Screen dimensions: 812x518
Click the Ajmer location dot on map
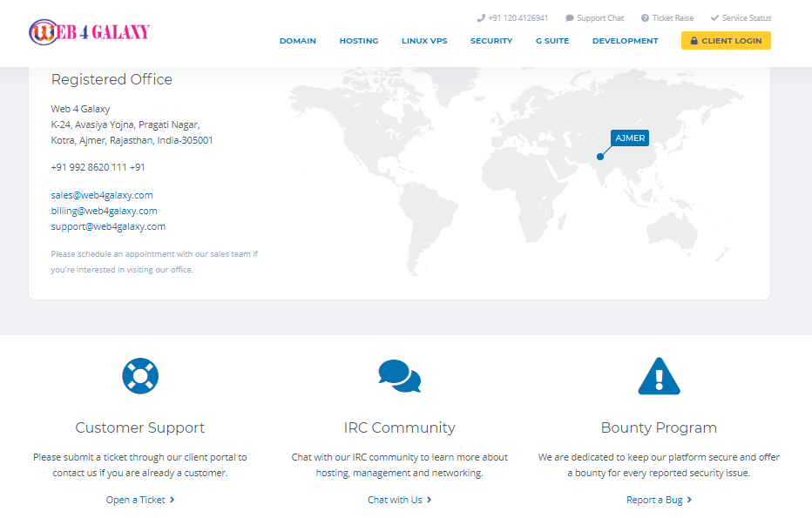600,157
